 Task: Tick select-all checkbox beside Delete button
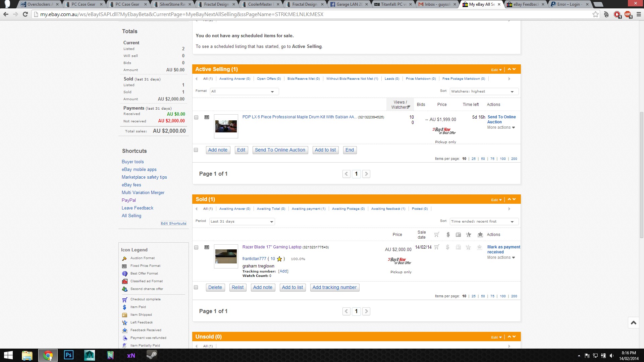196,287
